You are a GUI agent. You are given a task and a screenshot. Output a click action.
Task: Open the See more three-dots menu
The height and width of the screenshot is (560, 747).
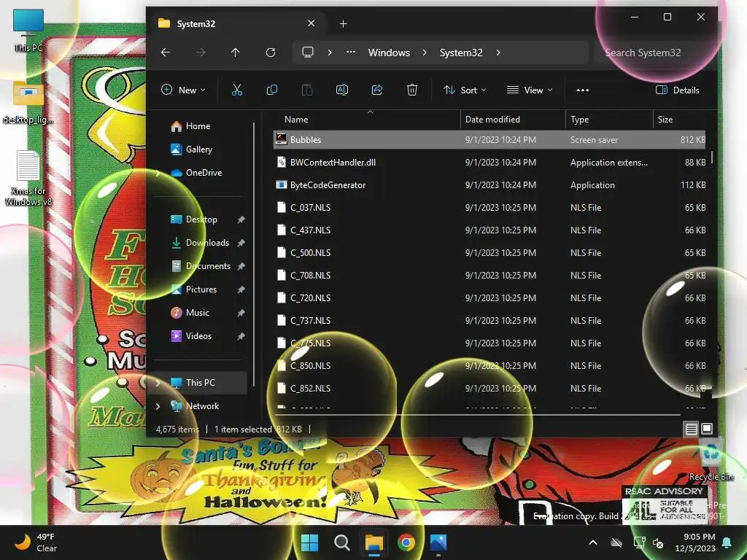[x=583, y=90]
